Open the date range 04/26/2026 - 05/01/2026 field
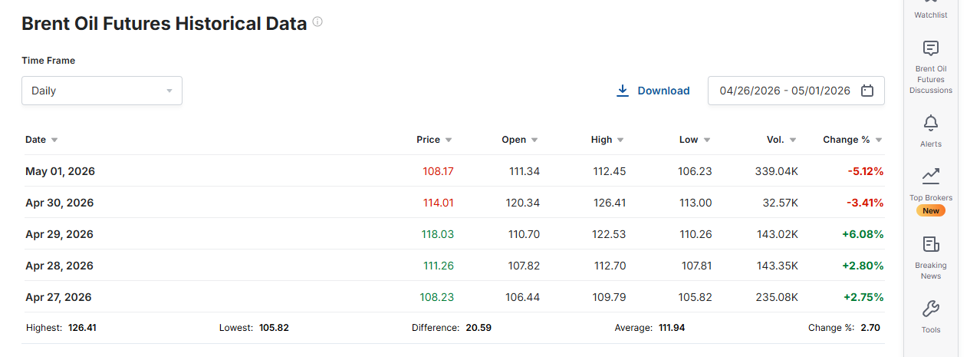 pos(796,91)
